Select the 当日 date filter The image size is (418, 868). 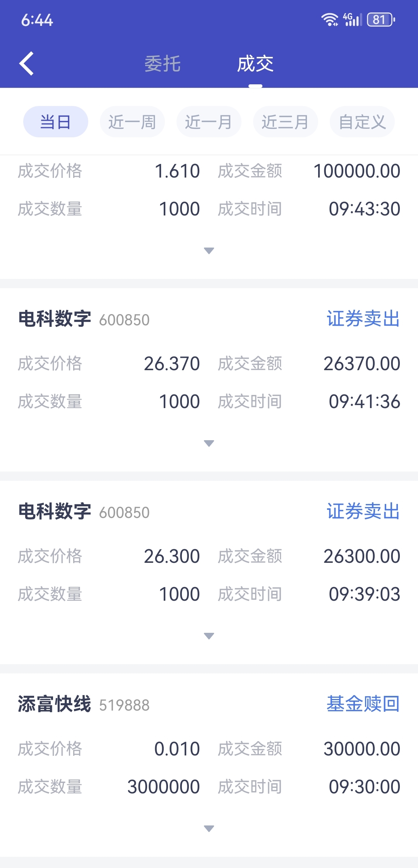tap(56, 122)
